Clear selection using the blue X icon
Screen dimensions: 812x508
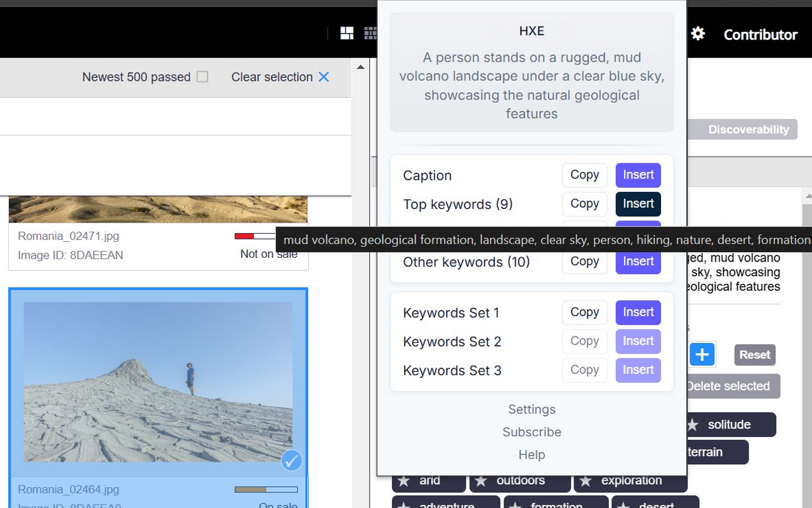[x=324, y=77]
